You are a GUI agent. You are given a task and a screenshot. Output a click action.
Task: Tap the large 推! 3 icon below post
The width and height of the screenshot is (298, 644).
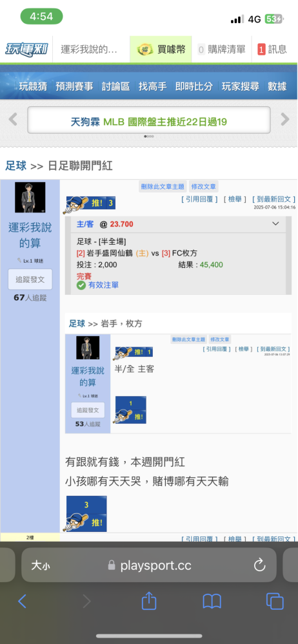[x=86, y=513]
